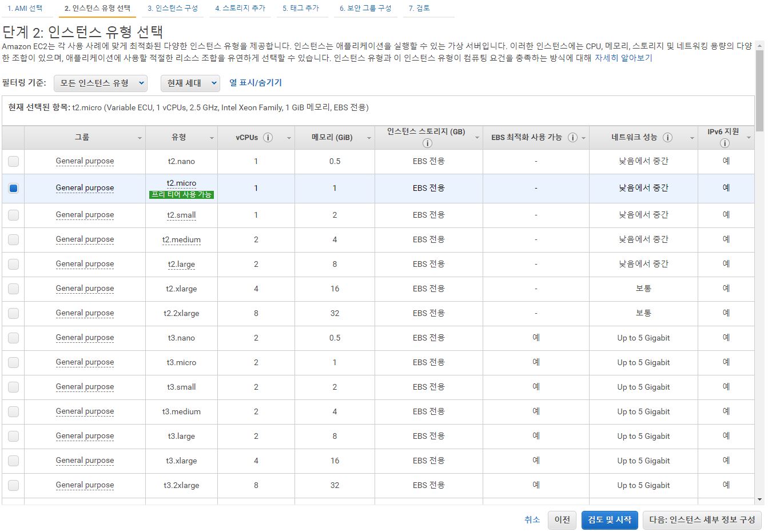The width and height of the screenshot is (768, 532).
Task: Click the t2.large type cell
Action: pyautogui.click(x=181, y=264)
